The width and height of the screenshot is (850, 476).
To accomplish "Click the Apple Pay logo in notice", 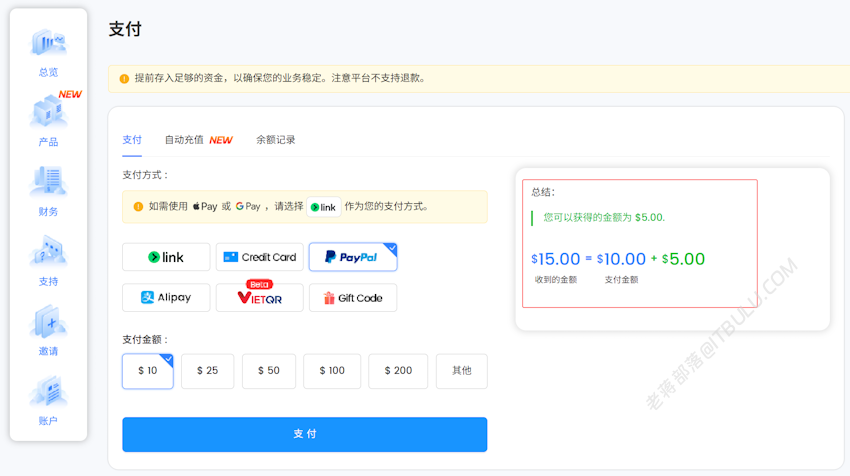I will (205, 207).
